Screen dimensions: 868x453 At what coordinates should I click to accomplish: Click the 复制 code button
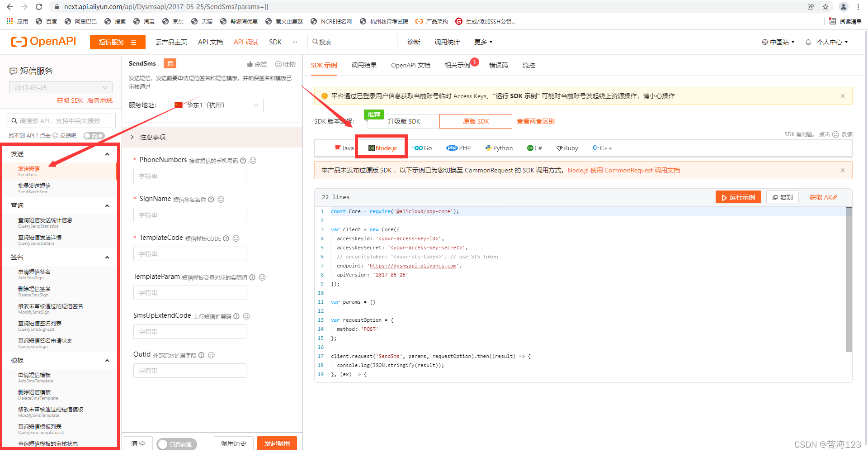tap(783, 197)
